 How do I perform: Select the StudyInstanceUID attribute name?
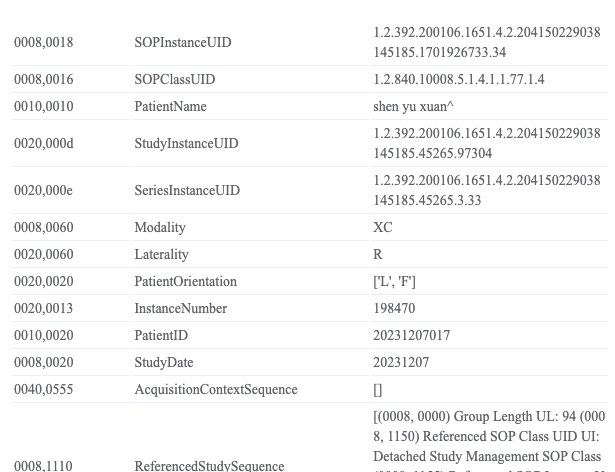(187, 144)
